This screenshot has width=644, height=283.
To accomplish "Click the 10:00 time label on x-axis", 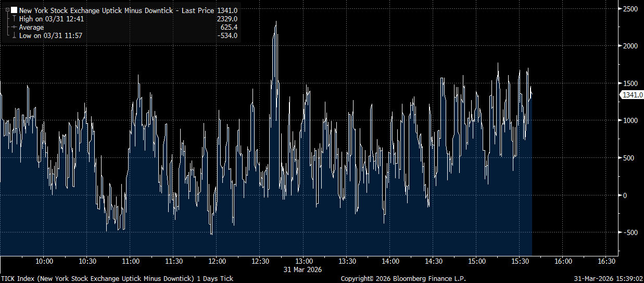I will pos(44,261).
